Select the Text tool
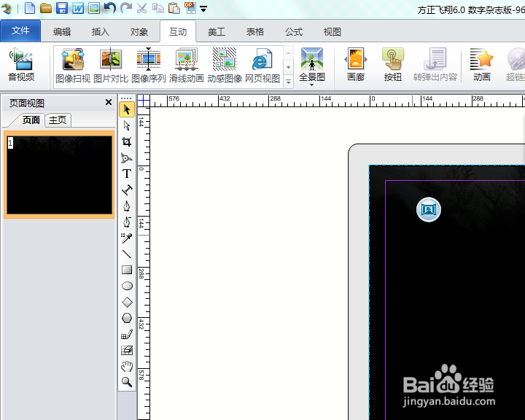 coord(127,174)
